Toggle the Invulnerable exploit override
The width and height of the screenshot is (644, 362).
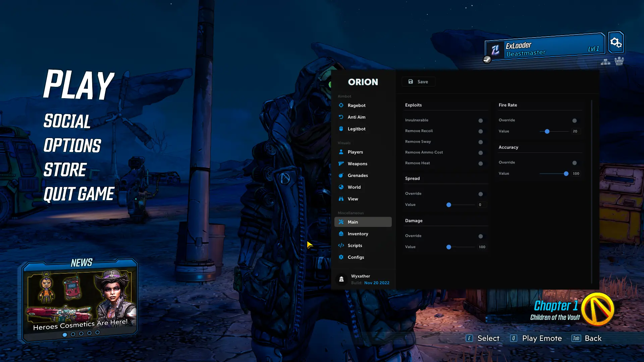pyautogui.click(x=481, y=120)
